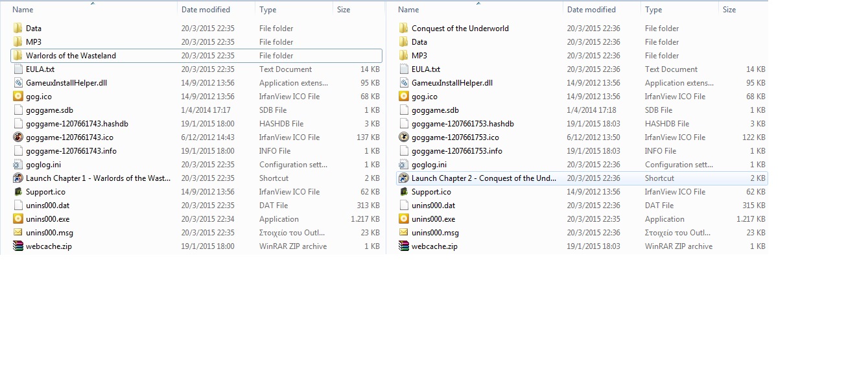Click the INFO File type in right pane
Screen dimensions: 868x367
click(662, 151)
